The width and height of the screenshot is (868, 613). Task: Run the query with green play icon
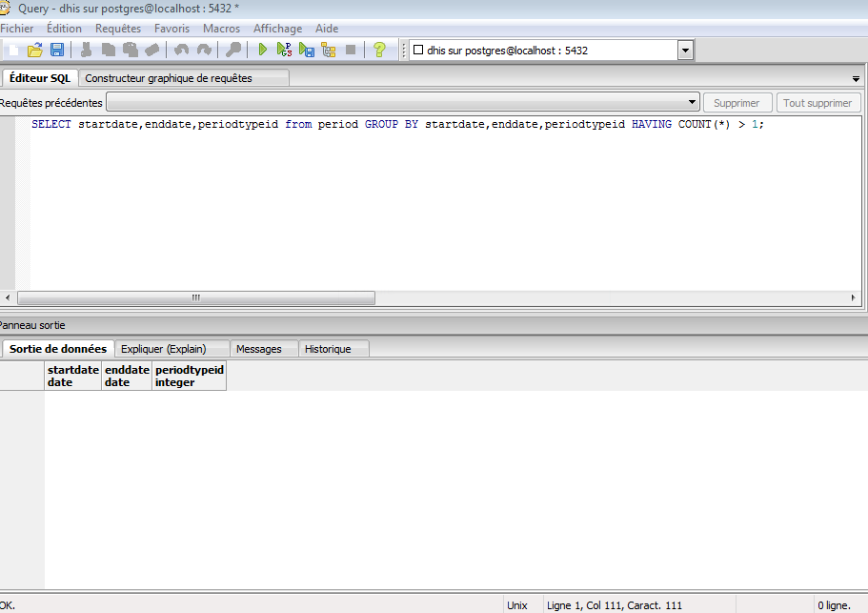tap(262, 50)
